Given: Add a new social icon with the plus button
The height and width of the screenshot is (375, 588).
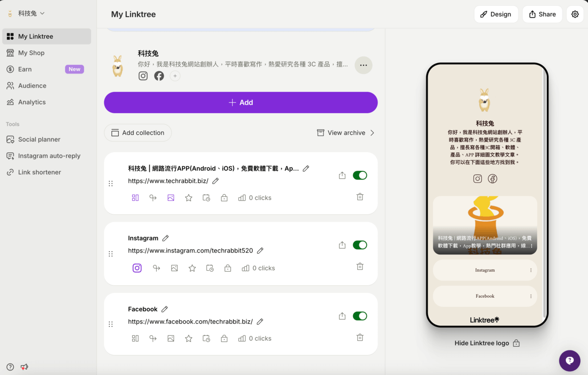Looking at the screenshot, I should (x=175, y=76).
